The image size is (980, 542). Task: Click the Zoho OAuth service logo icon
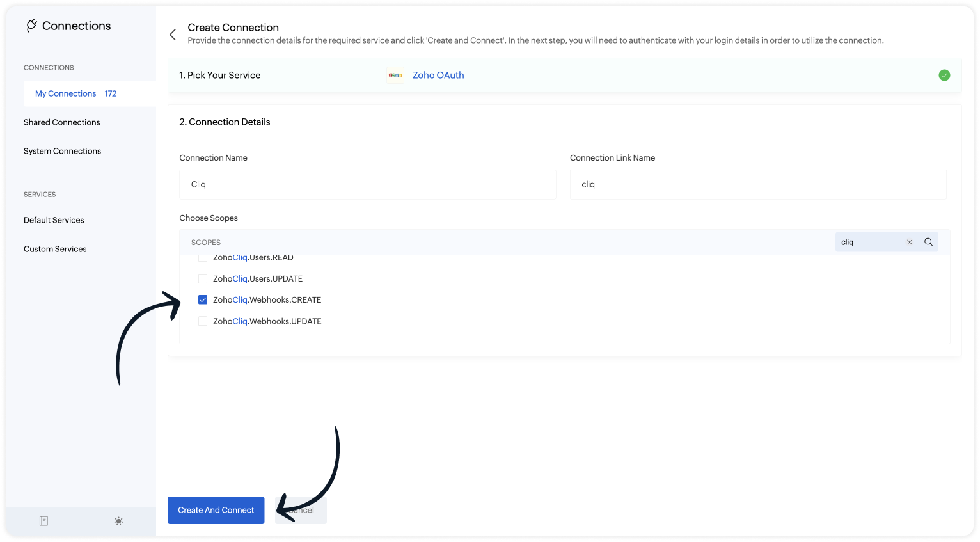tap(395, 75)
